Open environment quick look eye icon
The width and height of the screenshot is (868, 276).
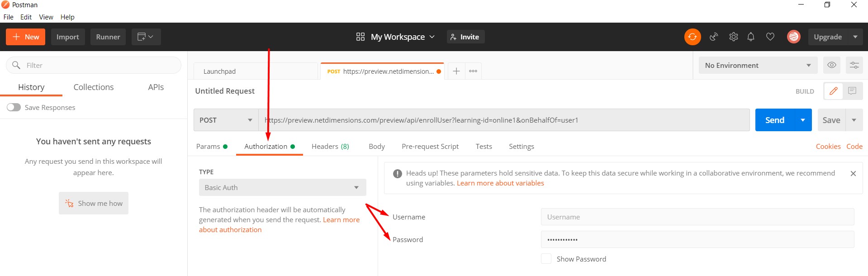[x=831, y=65]
